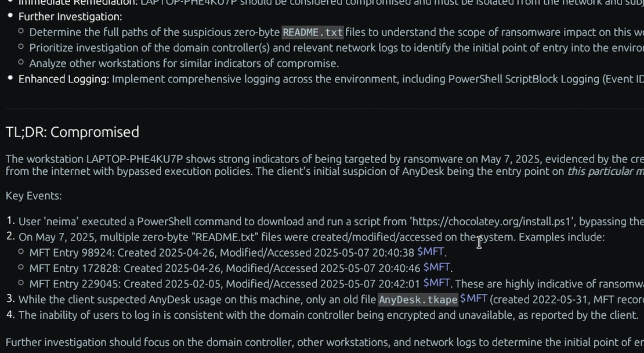Click the 'Key Events:' label

34,196
